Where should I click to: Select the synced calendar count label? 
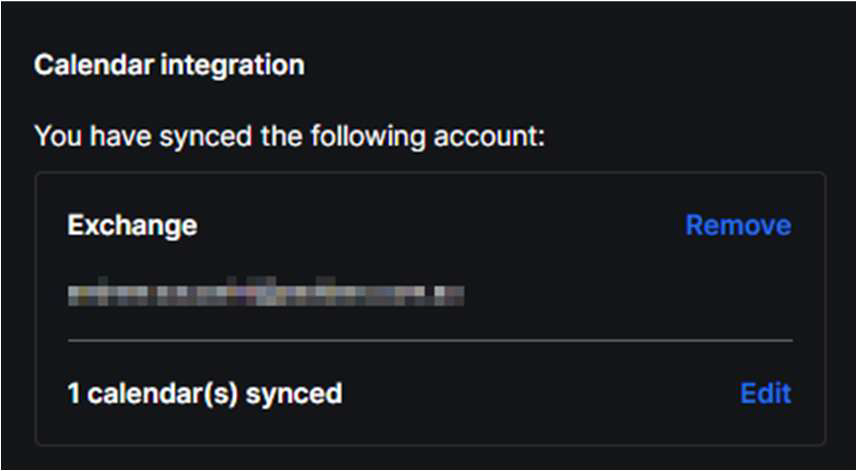pos(204,394)
